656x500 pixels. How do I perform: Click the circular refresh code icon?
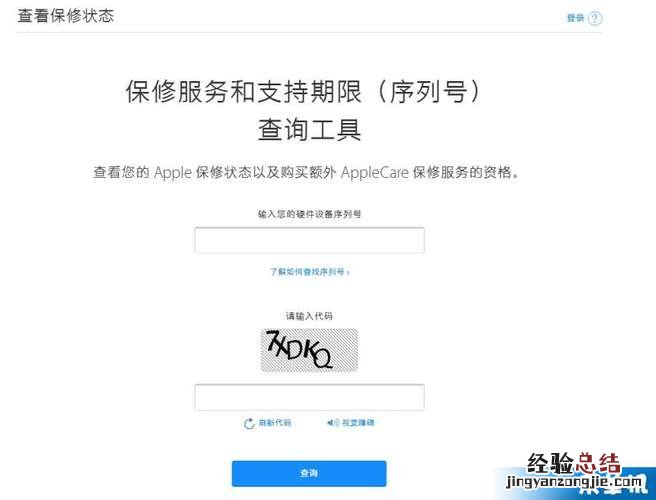tap(249, 423)
